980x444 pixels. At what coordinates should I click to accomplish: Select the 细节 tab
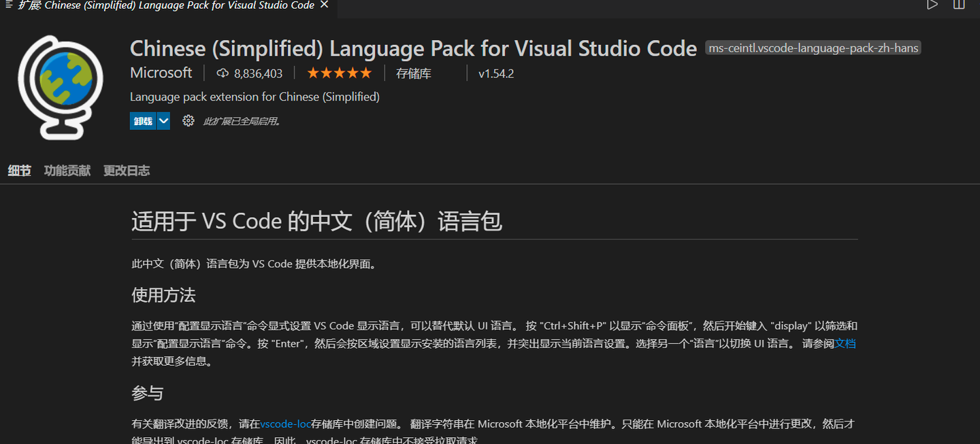[x=19, y=171]
